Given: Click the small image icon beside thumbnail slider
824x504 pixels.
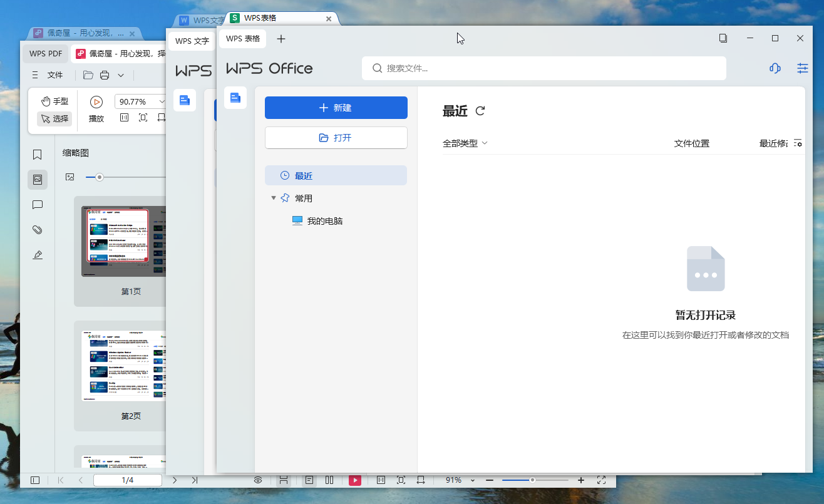Looking at the screenshot, I should tap(70, 177).
